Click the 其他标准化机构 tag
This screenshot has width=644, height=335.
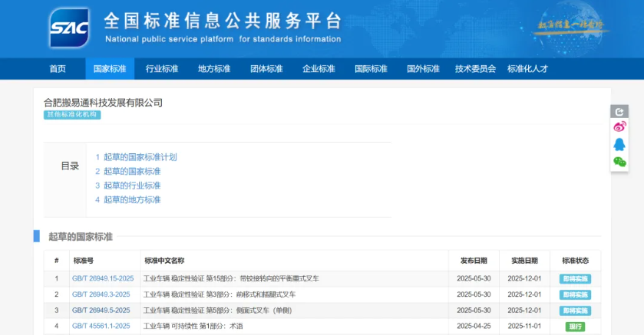[x=72, y=115]
